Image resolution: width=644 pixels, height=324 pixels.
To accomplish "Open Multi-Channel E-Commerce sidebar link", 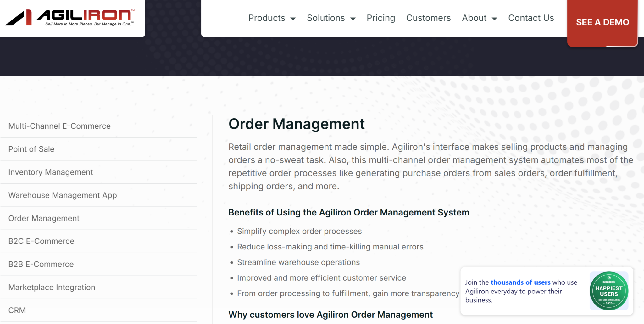I will [x=59, y=126].
